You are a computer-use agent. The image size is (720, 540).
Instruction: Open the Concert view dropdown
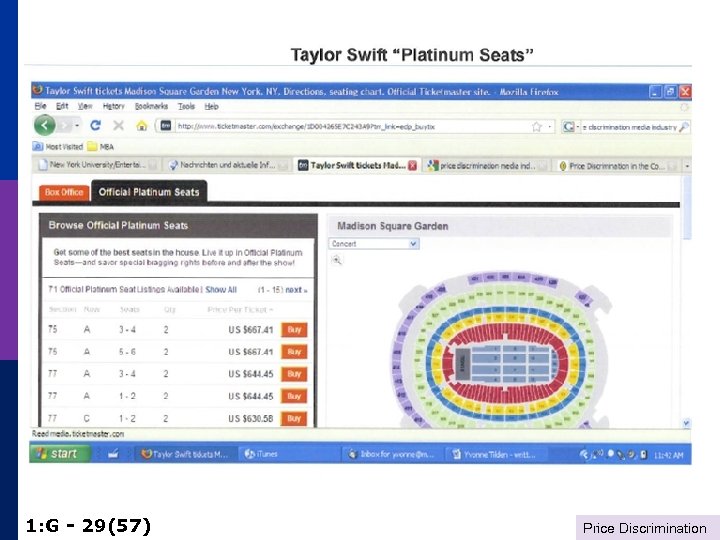click(374, 243)
